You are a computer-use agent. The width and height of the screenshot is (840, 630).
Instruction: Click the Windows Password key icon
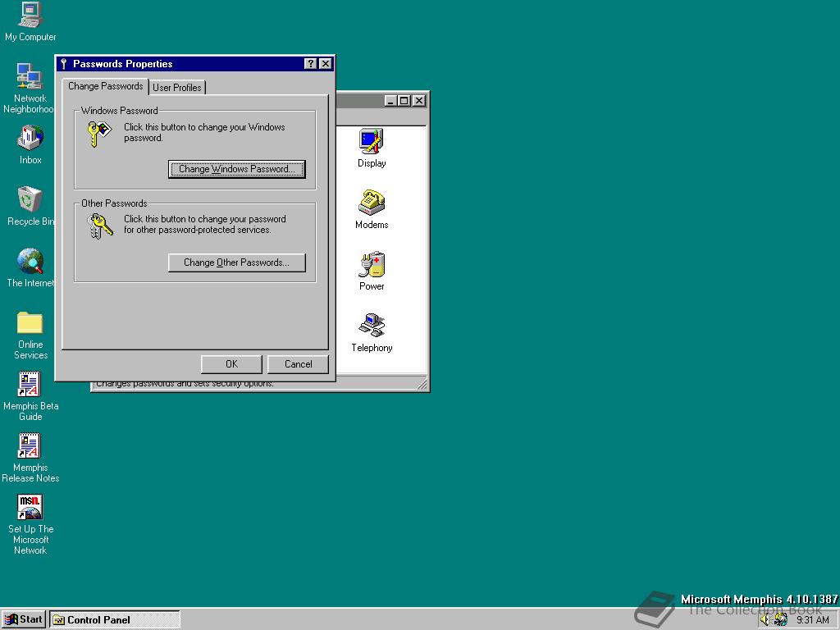click(100, 134)
